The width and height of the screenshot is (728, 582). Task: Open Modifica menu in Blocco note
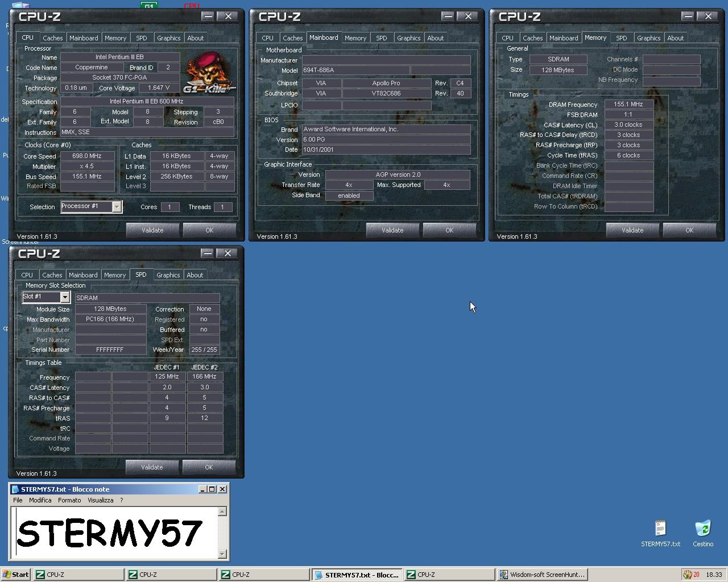40,500
